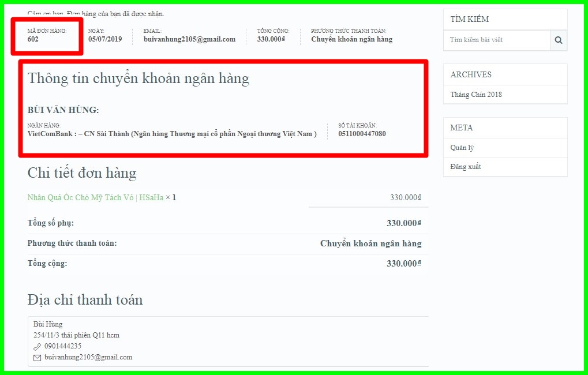Open the Tháng Chín 2018 archive link
Viewport: 588px width, 375px height.
tap(476, 95)
